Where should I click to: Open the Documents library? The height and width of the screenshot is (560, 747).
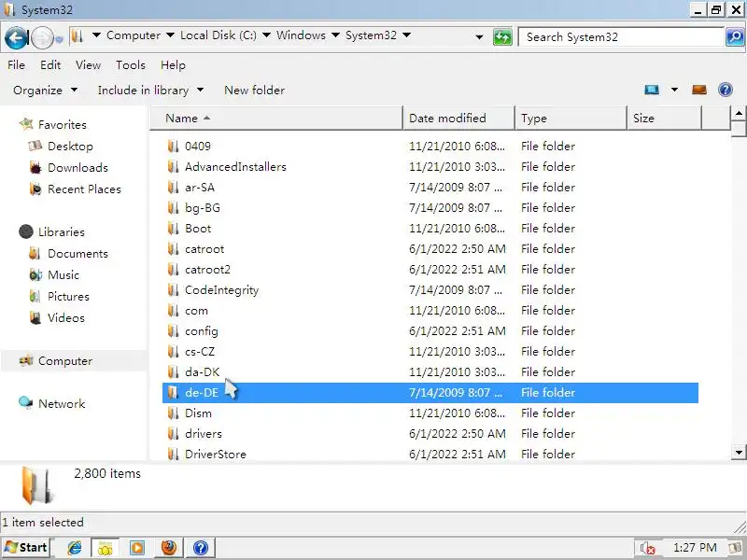(78, 253)
